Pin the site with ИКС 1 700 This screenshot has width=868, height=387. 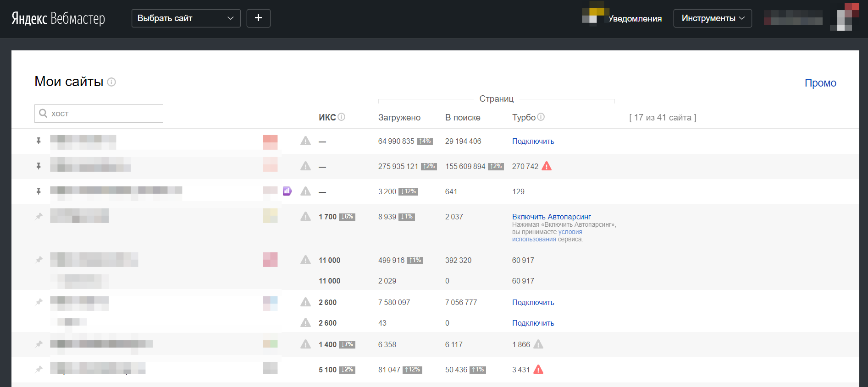point(39,216)
